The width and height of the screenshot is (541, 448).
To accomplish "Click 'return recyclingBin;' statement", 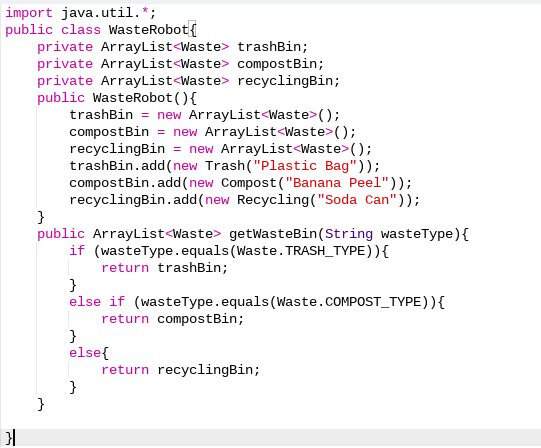I will coord(180,370).
